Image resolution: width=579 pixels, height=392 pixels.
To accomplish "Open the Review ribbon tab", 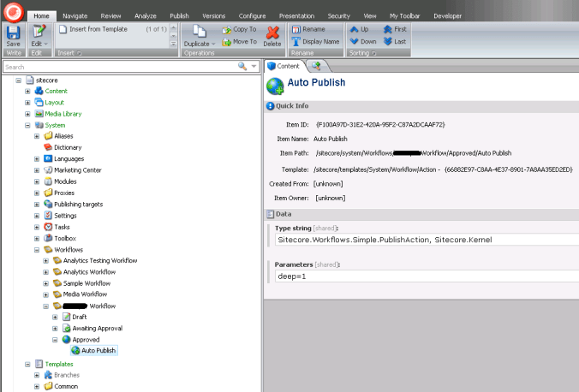I will pyautogui.click(x=110, y=16).
